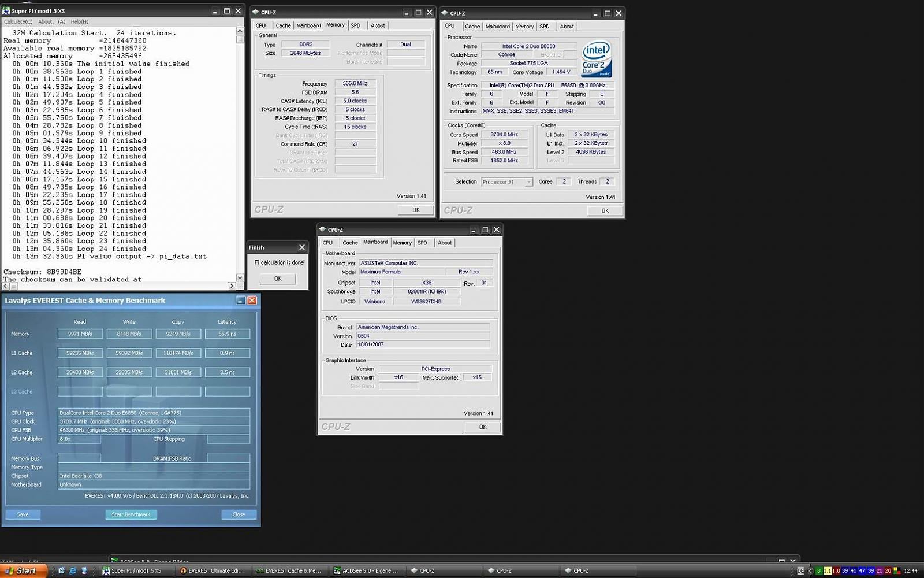The width and height of the screenshot is (924, 578).
Task: Click OK in the CPU-Z mainboard window
Action: coord(483,427)
